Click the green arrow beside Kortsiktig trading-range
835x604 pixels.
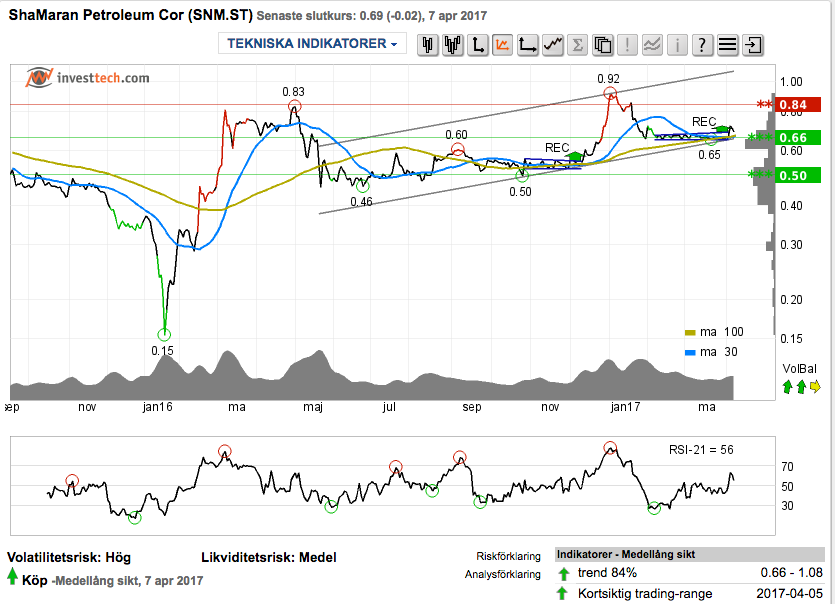pyautogui.click(x=563, y=594)
